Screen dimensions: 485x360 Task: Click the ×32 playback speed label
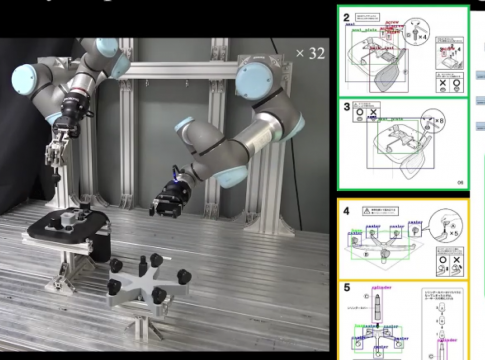coord(310,53)
